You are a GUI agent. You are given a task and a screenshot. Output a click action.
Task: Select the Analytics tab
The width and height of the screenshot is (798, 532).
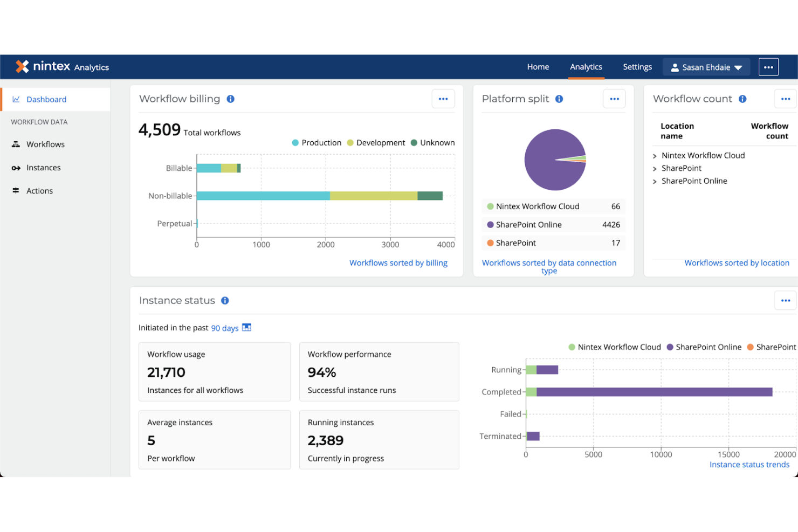[x=586, y=67]
